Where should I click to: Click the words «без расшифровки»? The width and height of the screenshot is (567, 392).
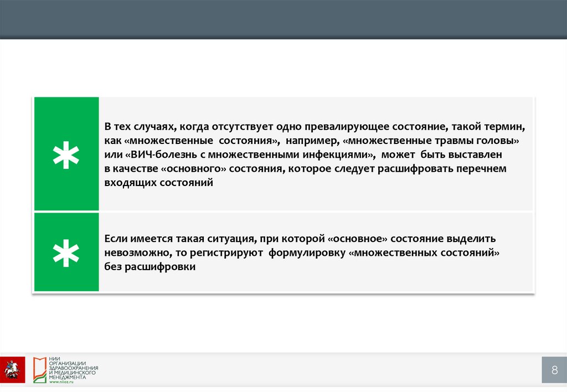pyautogui.click(x=150, y=266)
